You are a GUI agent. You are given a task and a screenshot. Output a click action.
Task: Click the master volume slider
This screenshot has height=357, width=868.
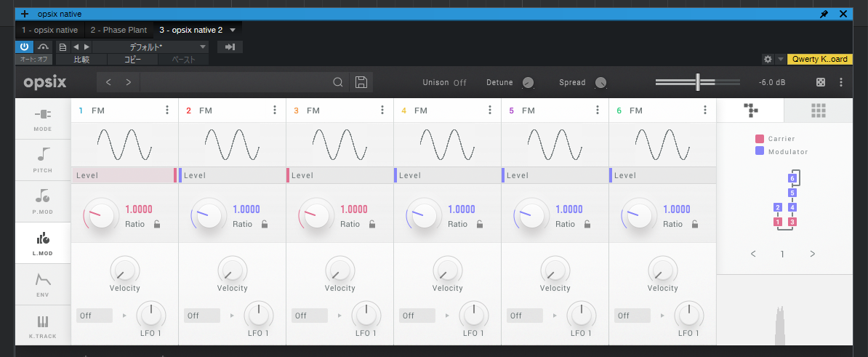click(697, 82)
